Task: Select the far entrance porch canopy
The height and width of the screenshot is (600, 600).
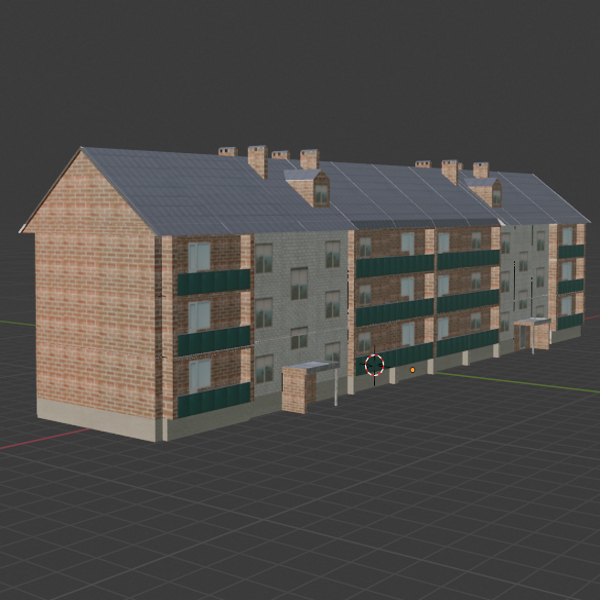Action: click(x=532, y=321)
